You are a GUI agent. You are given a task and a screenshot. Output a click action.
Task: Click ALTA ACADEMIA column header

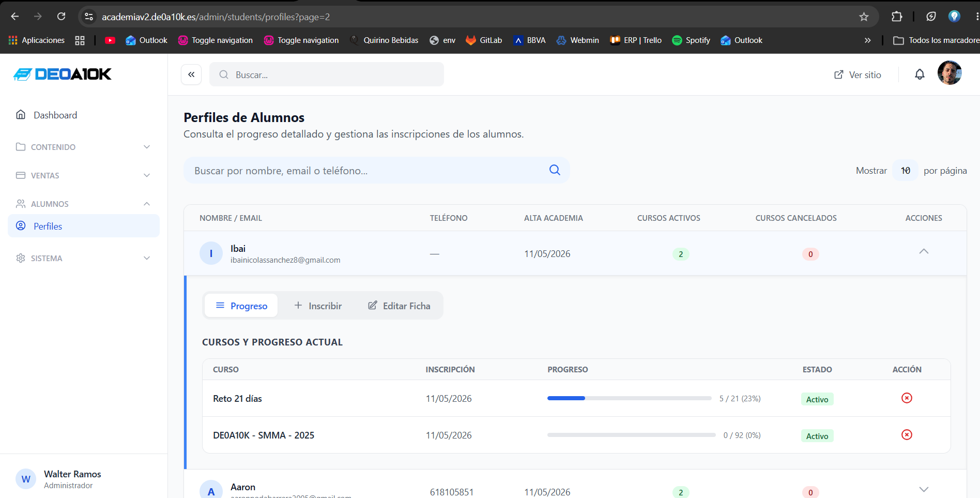pos(553,218)
